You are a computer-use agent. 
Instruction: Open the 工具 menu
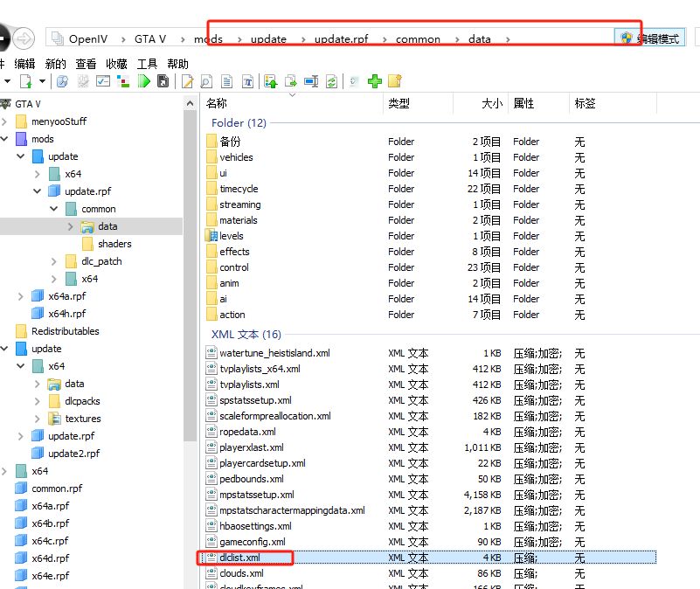point(147,64)
